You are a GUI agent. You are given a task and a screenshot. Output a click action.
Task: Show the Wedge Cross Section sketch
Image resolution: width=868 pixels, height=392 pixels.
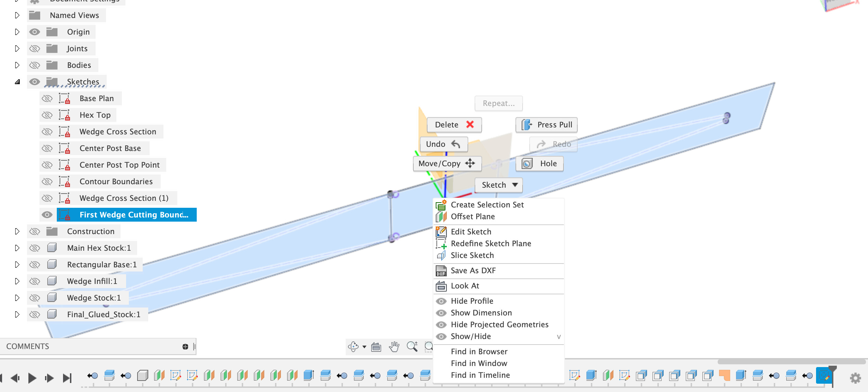47,132
